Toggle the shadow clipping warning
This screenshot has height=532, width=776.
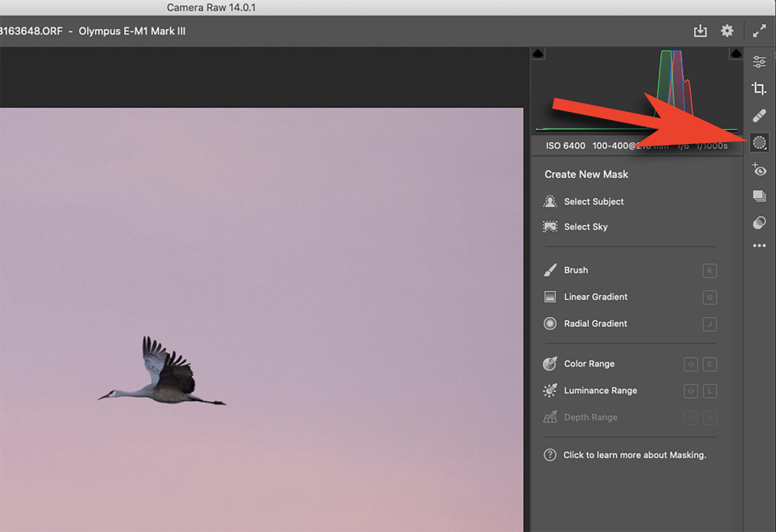point(538,53)
